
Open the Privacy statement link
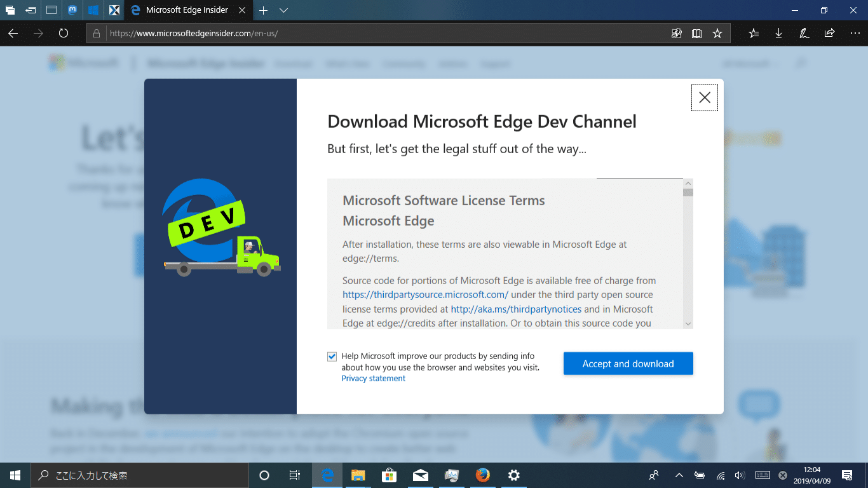click(x=373, y=379)
